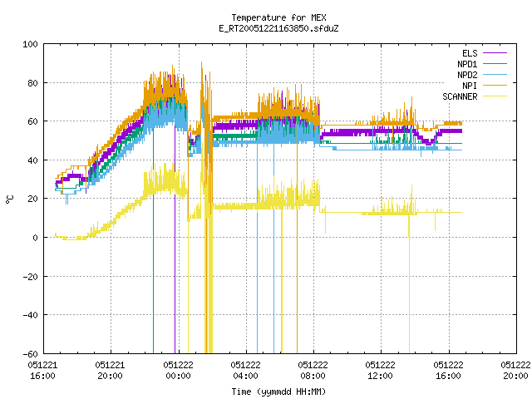Click the x-axis label 051222 12:00
Viewport: 532px width, 399px height.
pos(381,371)
